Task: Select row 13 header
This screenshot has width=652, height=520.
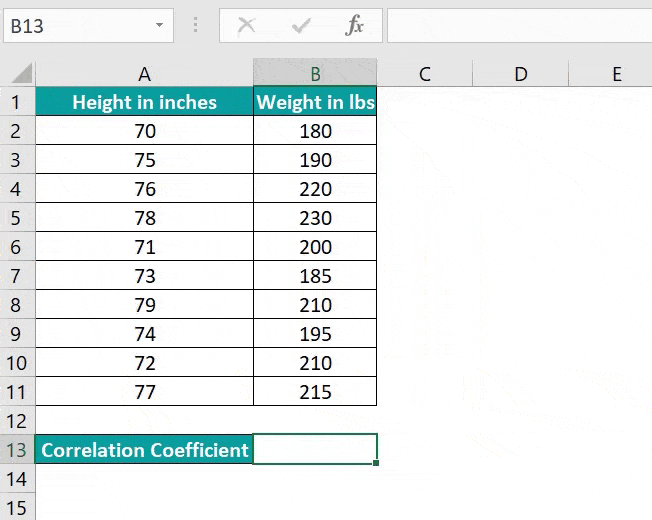Action: (17, 449)
